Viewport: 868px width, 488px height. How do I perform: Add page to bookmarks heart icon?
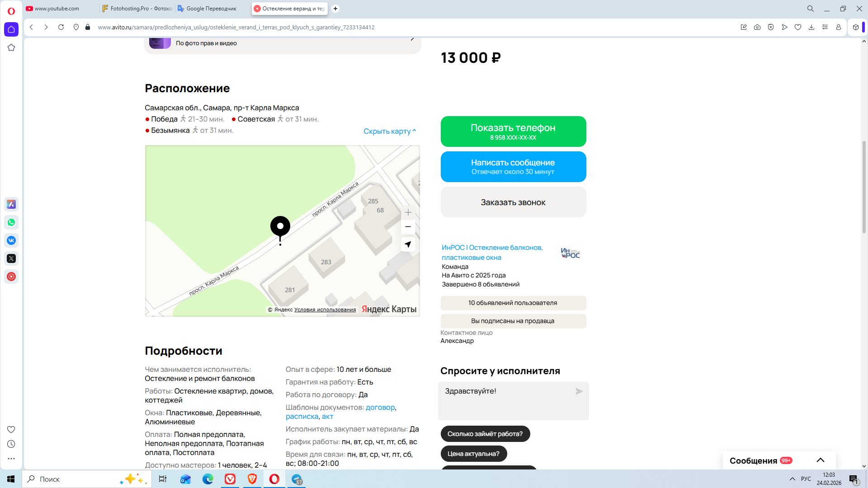[798, 27]
